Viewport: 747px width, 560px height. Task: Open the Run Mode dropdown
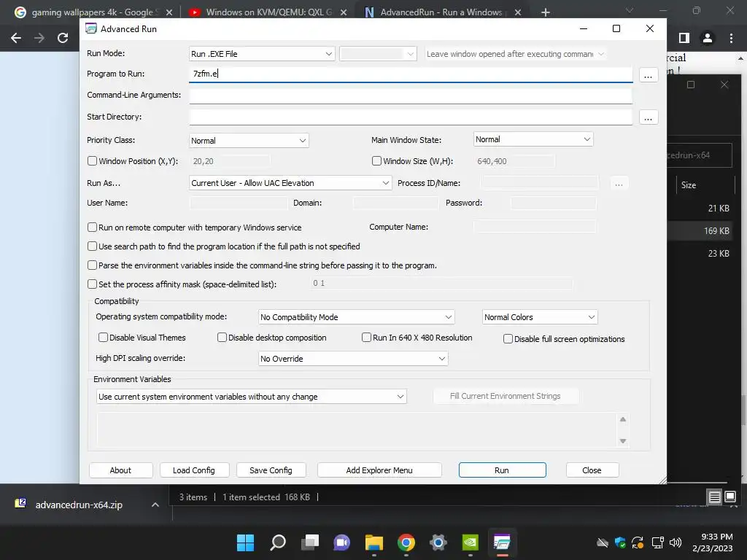click(x=262, y=54)
